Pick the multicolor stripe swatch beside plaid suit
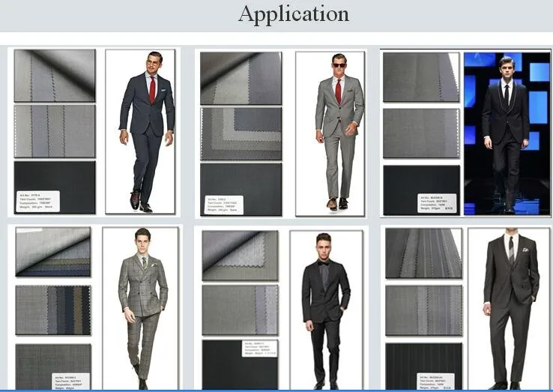Image resolution: width=553 pixels, height=392 pixels. [x=53, y=310]
